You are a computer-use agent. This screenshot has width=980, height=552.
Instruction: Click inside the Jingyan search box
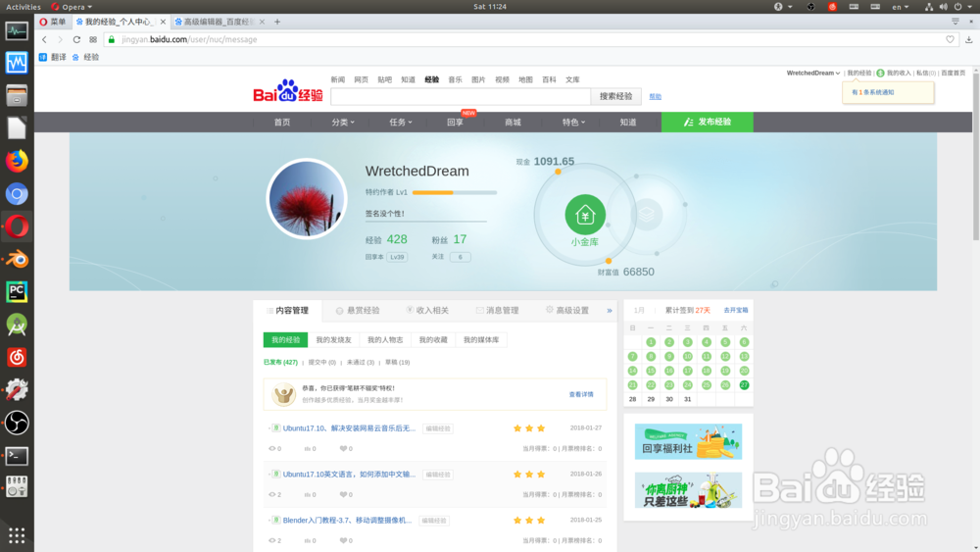click(461, 96)
